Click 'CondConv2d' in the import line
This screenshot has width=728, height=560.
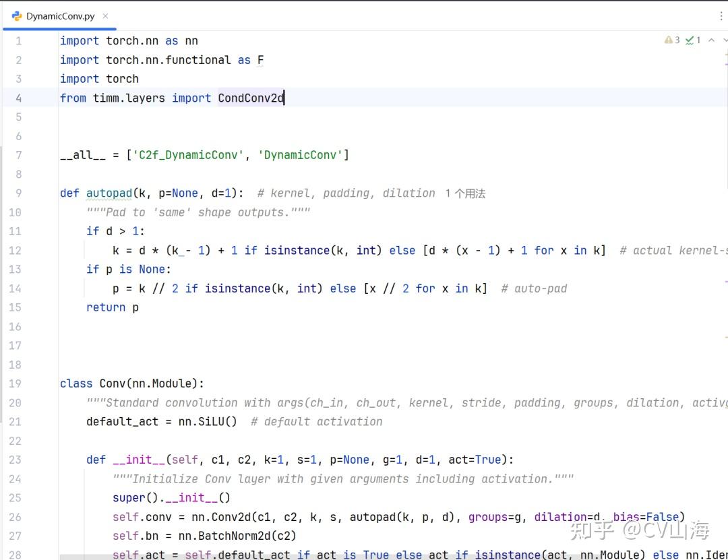coord(251,98)
